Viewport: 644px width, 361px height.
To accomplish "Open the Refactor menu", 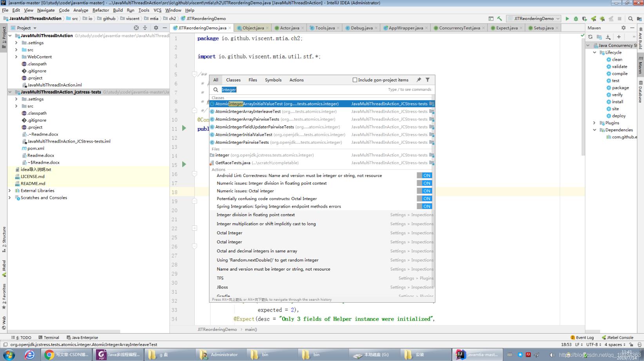I will (101, 10).
